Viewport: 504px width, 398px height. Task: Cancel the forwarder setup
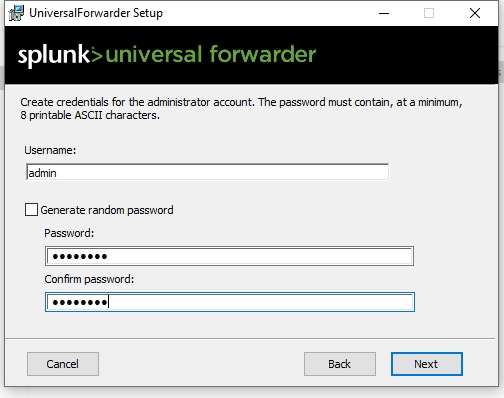tap(63, 364)
